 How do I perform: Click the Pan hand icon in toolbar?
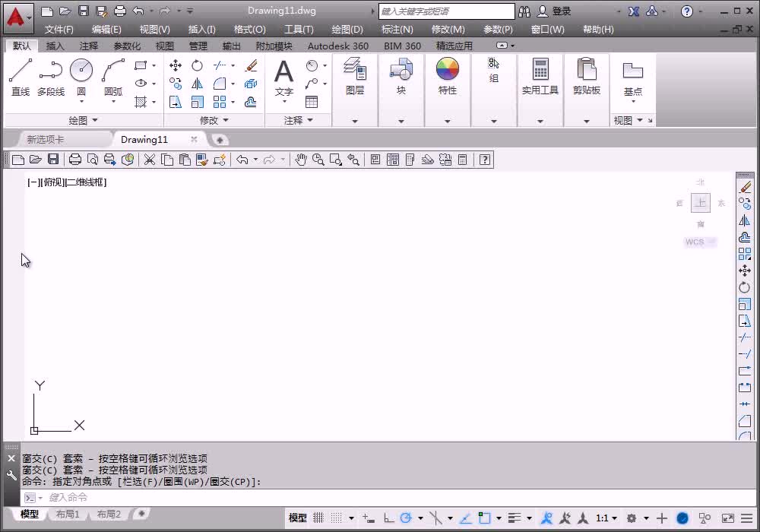pos(301,160)
